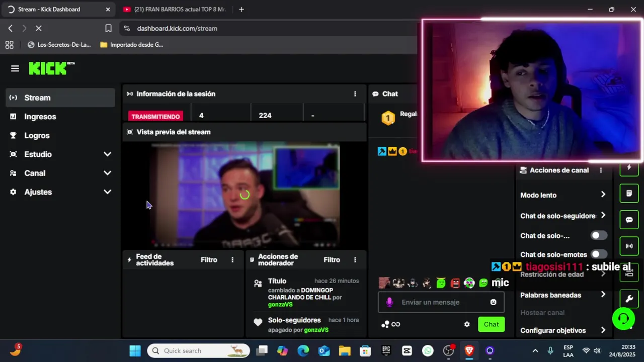Open options menu of Feed de actividades

pyautogui.click(x=232, y=260)
